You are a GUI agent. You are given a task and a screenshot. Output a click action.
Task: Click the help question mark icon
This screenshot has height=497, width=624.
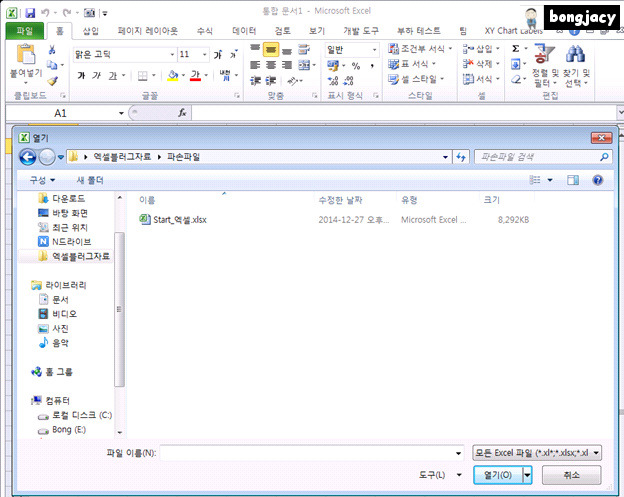(x=597, y=180)
